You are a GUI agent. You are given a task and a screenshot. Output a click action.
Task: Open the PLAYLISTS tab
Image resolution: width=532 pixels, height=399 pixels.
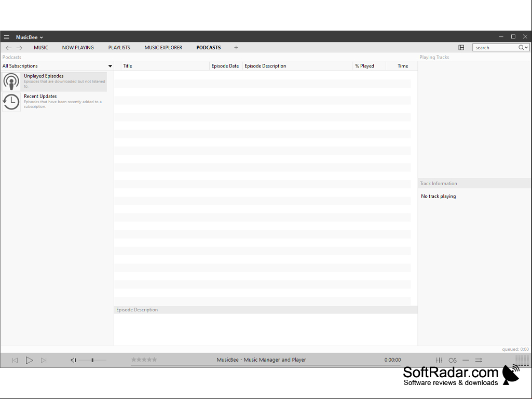(119, 48)
